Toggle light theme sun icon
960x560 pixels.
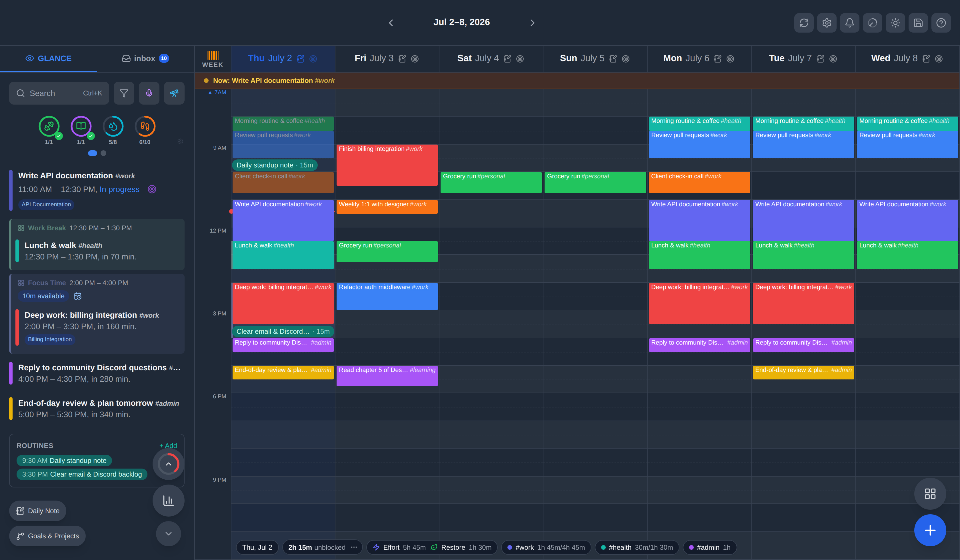[895, 23]
